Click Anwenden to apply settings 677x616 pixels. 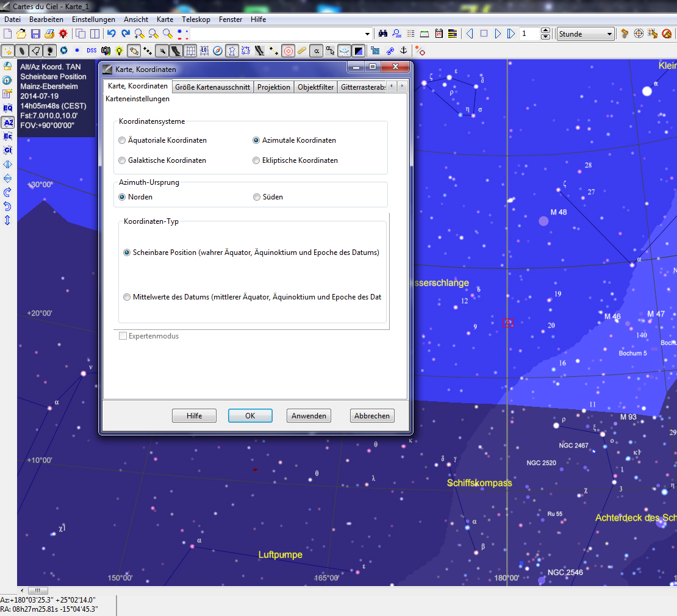[x=309, y=416]
